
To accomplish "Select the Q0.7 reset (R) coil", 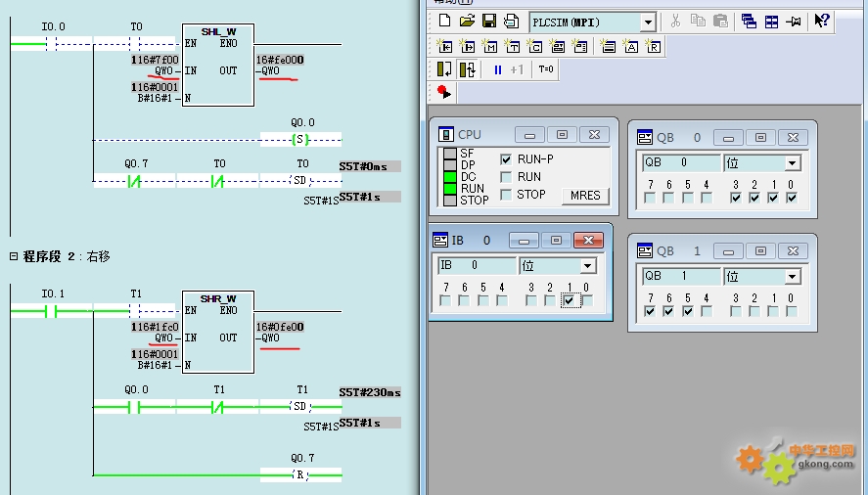I will click(300, 475).
